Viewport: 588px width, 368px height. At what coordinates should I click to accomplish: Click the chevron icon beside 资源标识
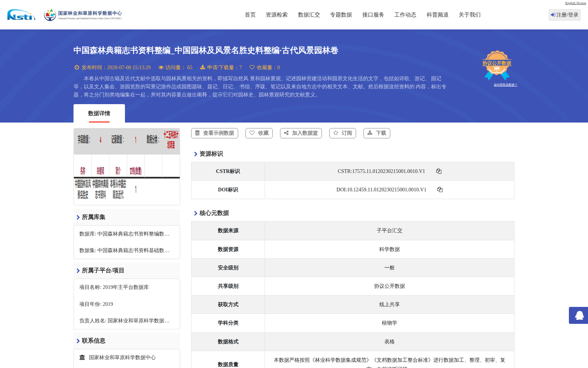coord(196,154)
